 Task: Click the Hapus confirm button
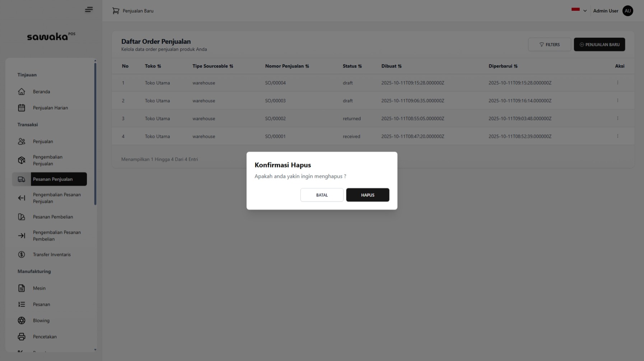(368, 195)
